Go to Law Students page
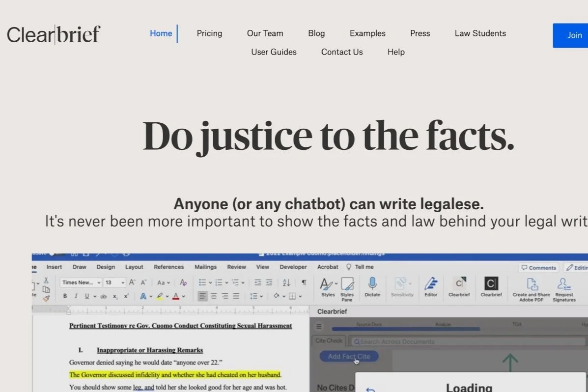Screen dimensions: 588x392 [480, 33]
